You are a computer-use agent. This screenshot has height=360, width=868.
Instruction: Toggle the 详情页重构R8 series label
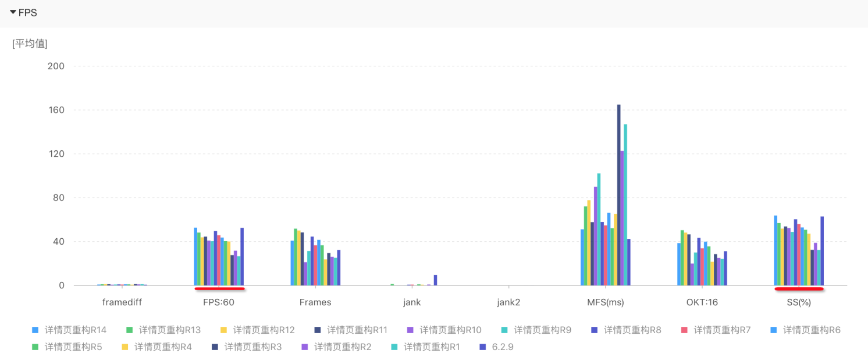coord(632,330)
